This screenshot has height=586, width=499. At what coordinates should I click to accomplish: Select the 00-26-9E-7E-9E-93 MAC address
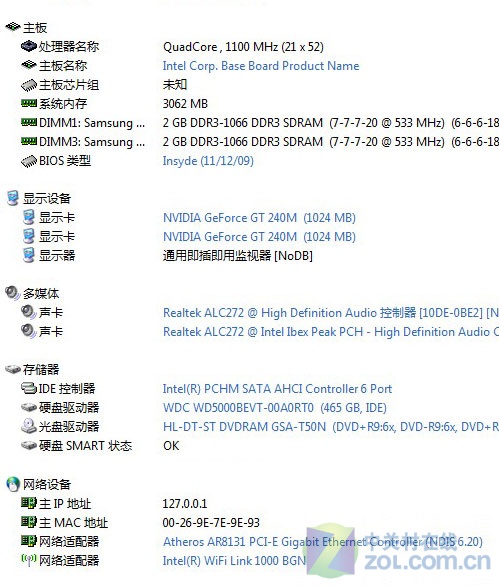tap(211, 522)
